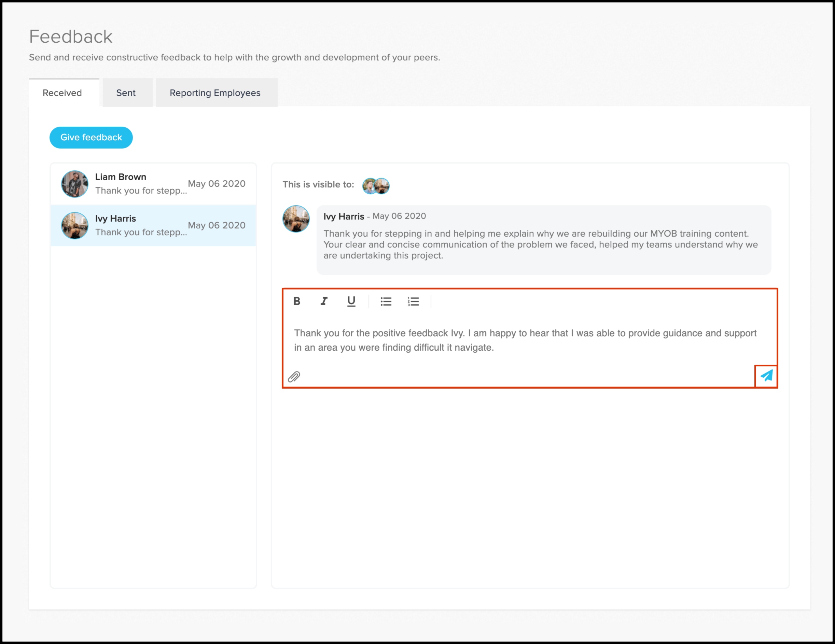Send the reply with paper plane icon
Viewport: 835px width, 644px height.
(766, 376)
